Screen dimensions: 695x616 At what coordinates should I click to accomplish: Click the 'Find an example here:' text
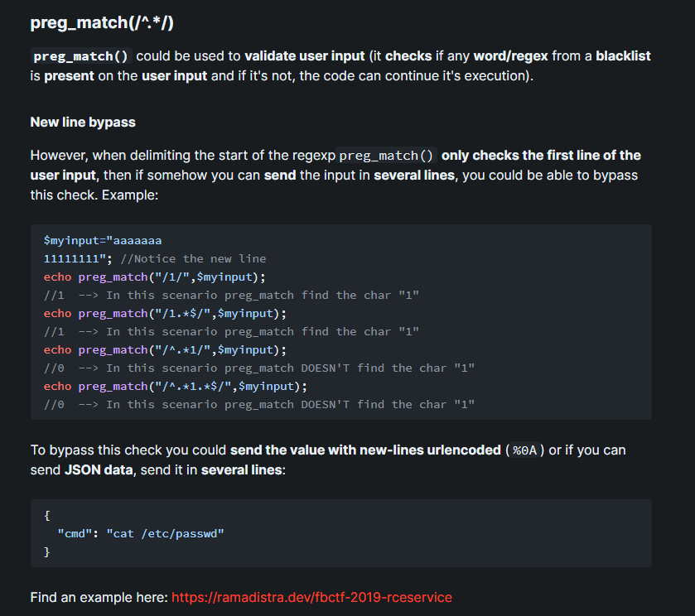click(99, 597)
